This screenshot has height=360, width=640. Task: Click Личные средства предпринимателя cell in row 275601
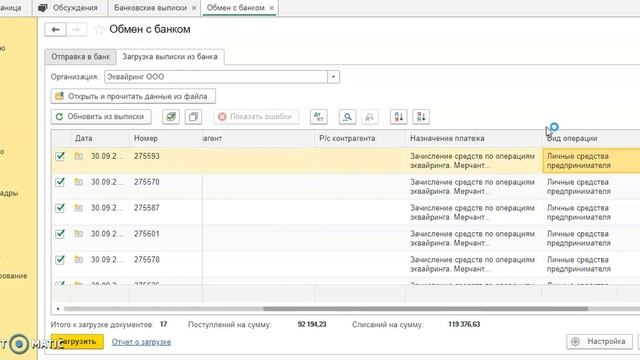[x=591, y=238]
